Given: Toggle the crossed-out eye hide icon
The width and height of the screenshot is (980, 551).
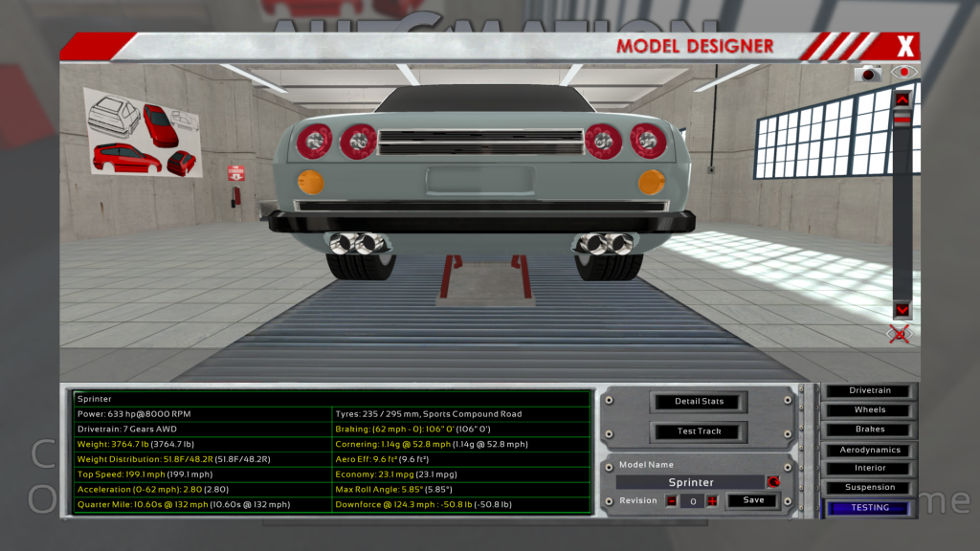Looking at the screenshot, I should (x=899, y=334).
